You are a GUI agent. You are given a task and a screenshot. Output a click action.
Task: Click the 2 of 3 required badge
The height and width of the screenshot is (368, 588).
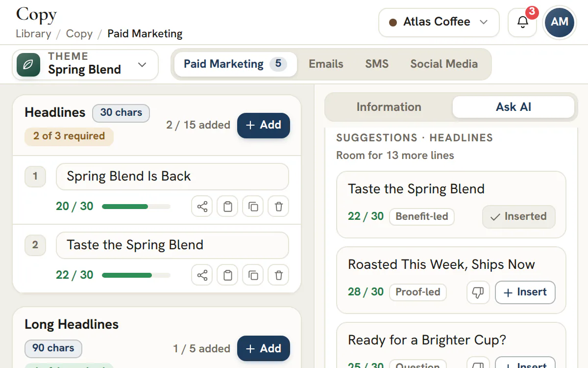[69, 136]
